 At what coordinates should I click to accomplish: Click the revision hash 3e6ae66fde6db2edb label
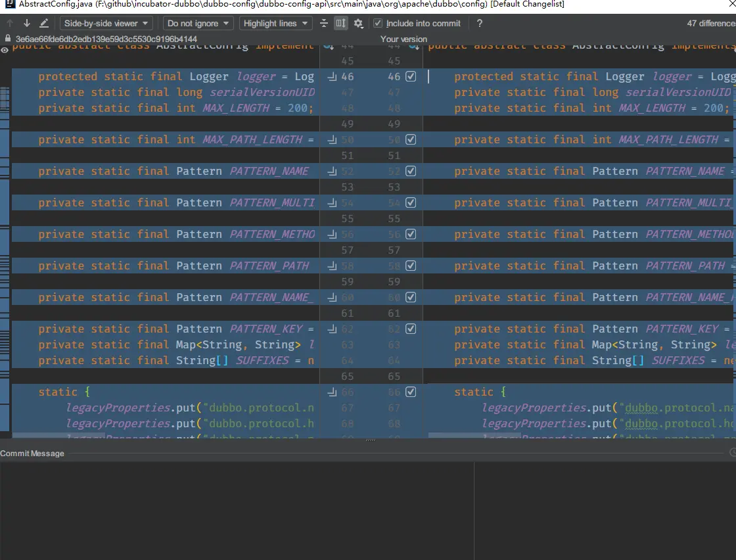coord(106,39)
